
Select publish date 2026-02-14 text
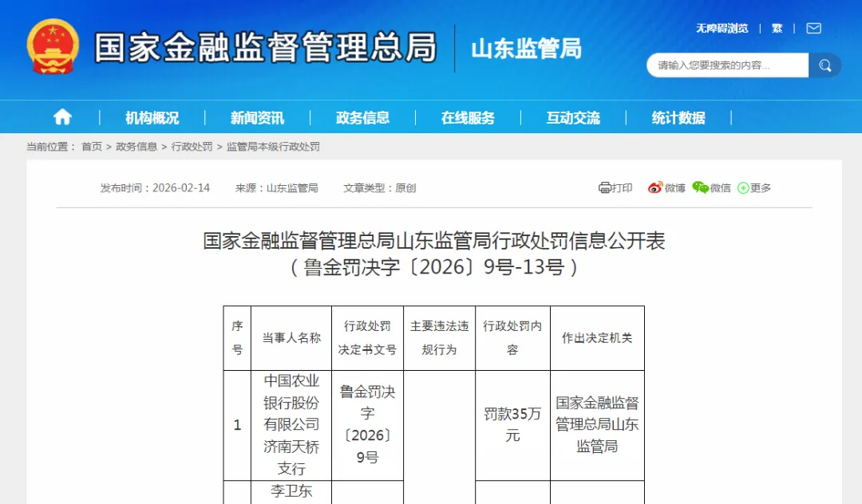(181, 187)
